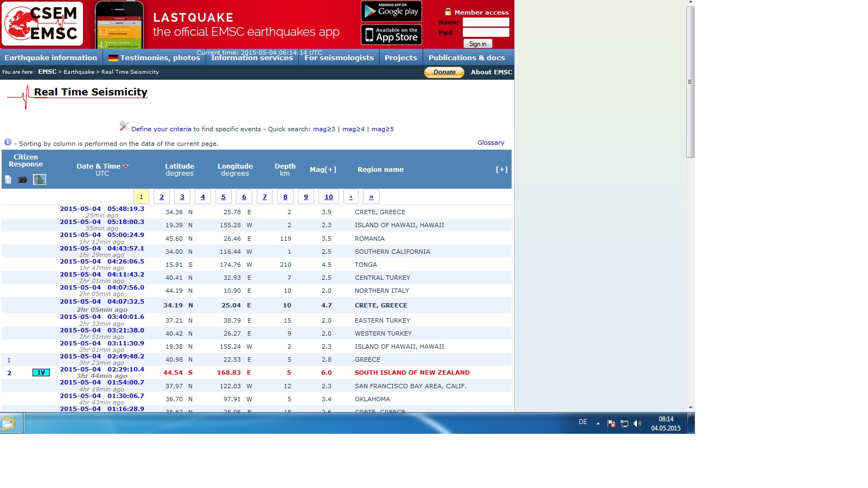Click the member access padlock icon
The width and height of the screenshot is (868, 488).
point(448,12)
